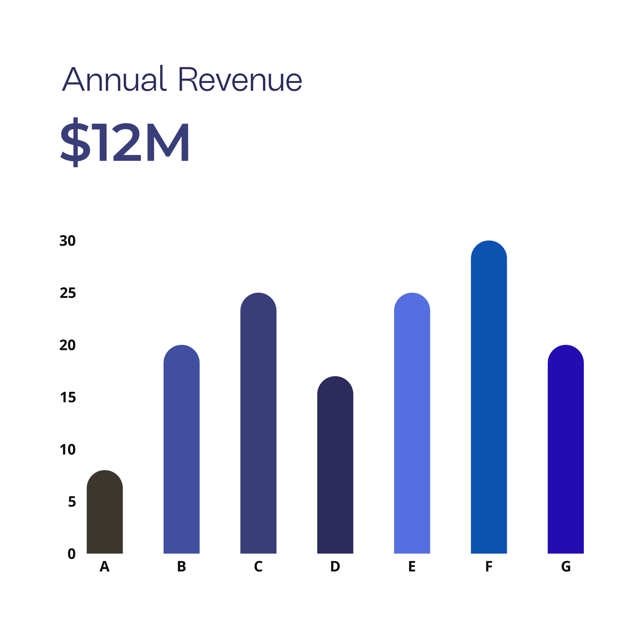The image size is (644, 644).
Task: Click the 30 y-axis label
Action: point(68,241)
